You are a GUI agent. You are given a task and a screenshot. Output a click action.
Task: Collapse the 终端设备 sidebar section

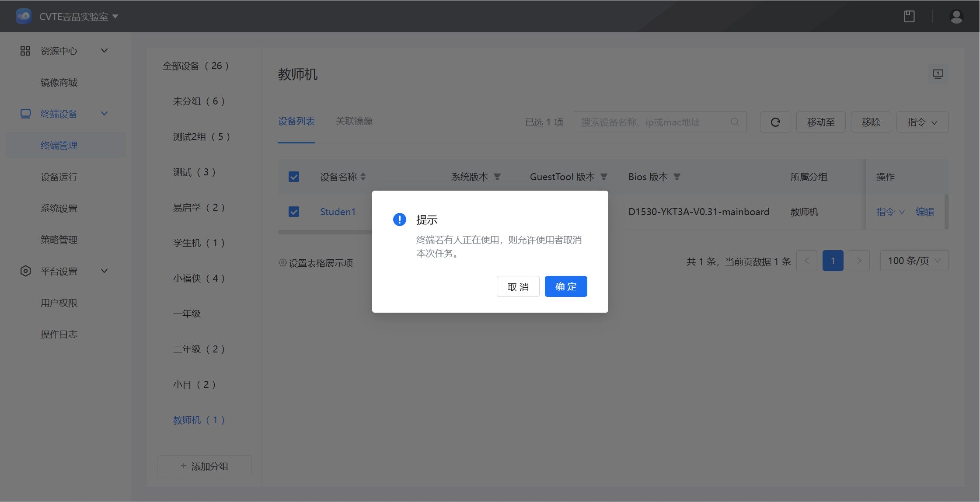pyautogui.click(x=104, y=114)
